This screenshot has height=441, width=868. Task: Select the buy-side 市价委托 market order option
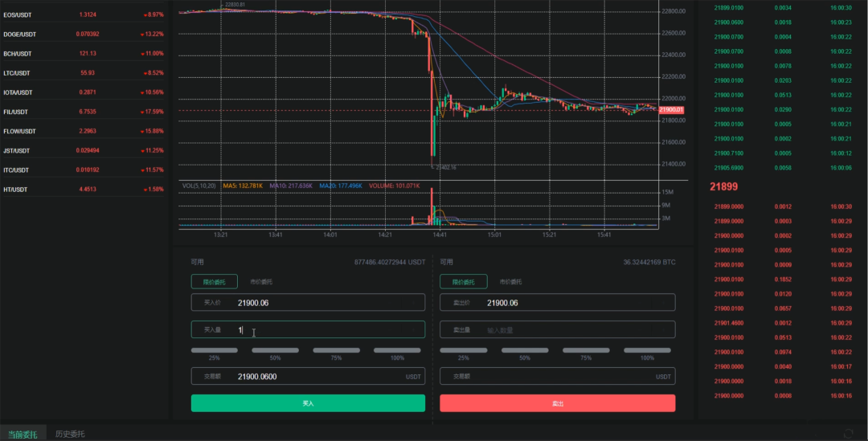[261, 282]
